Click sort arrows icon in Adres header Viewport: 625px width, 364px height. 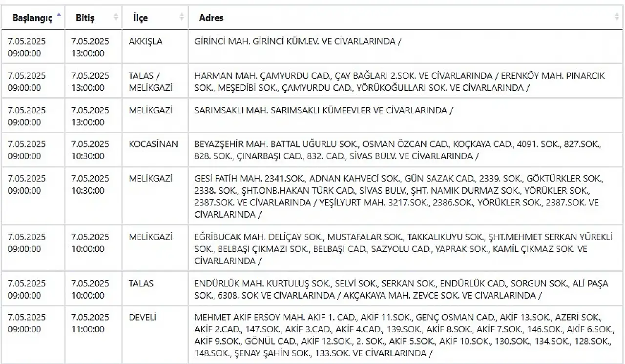click(617, 18)
